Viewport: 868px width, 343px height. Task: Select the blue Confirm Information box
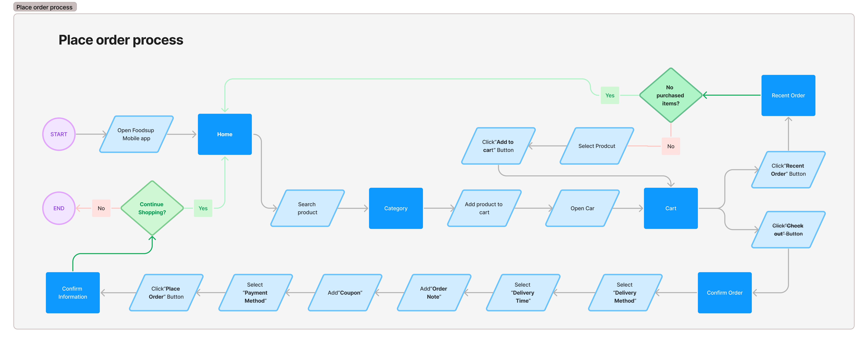coord(73,293)
